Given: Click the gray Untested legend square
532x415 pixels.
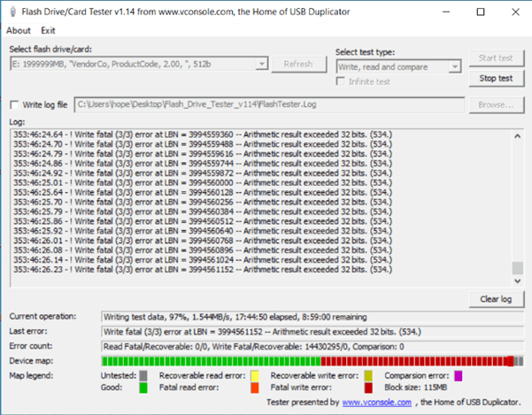Looking at the screenshot, I should [143, 375].
